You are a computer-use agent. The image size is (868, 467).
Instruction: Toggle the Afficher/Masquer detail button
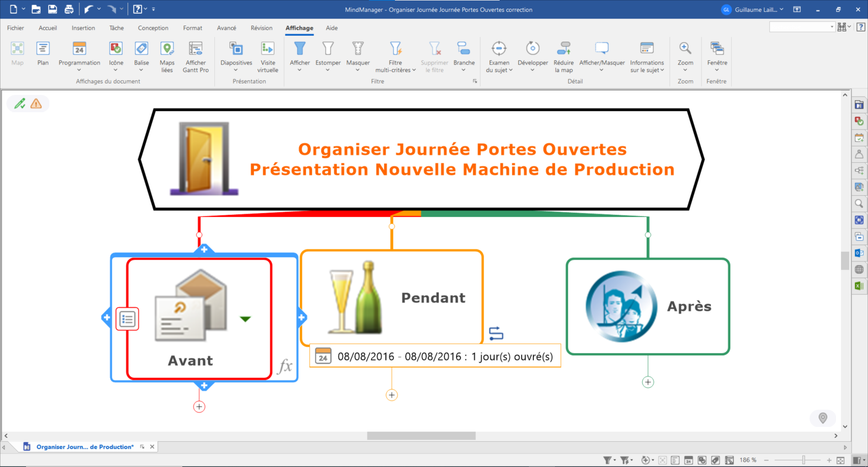click(x=602, y=49)
